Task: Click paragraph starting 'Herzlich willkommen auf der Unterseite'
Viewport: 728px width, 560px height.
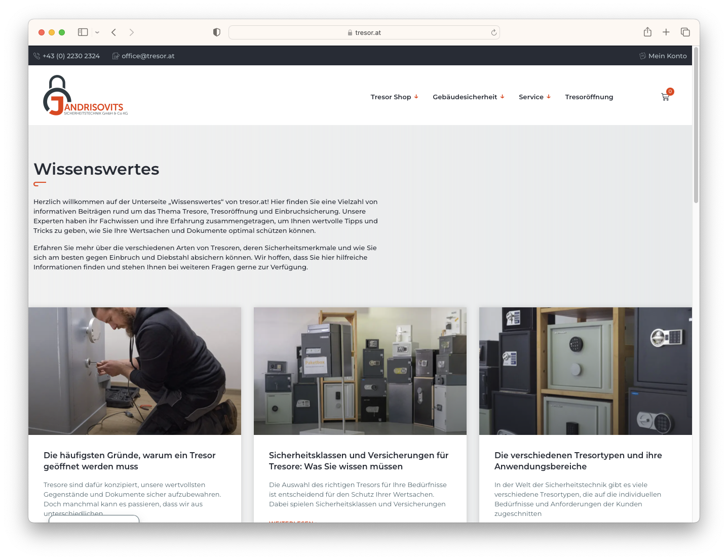Action: [x=206, y=216]
